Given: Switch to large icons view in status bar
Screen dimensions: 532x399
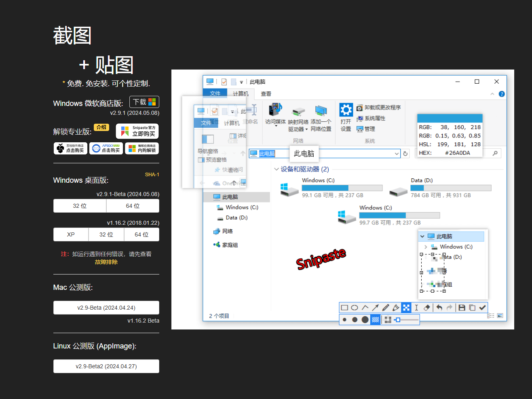Looking at the screenshot, I should click(500, 316).
